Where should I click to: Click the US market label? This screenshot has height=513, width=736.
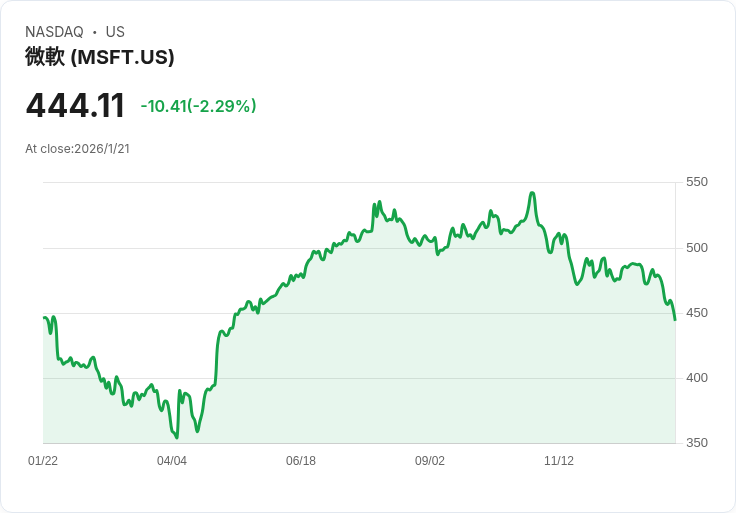(115, 32)
